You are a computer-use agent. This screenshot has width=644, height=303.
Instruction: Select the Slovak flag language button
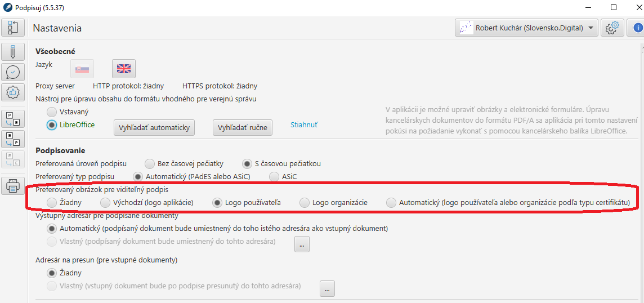click(82, 69)
